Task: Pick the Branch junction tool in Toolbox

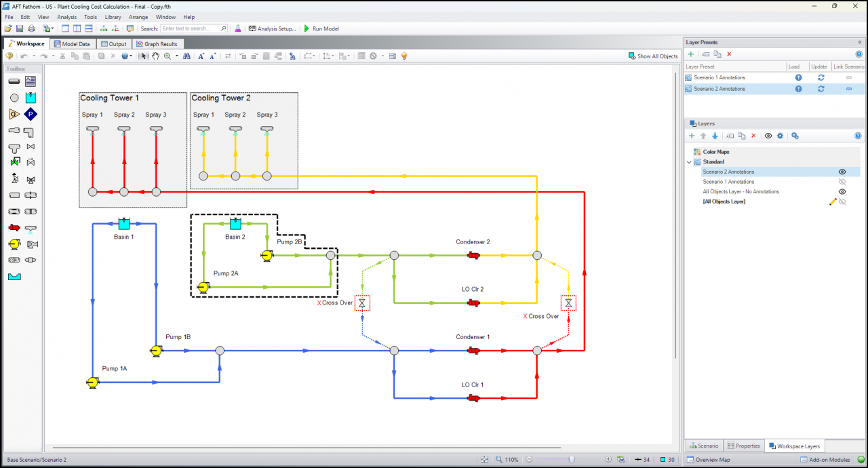Action: [14, 98]
